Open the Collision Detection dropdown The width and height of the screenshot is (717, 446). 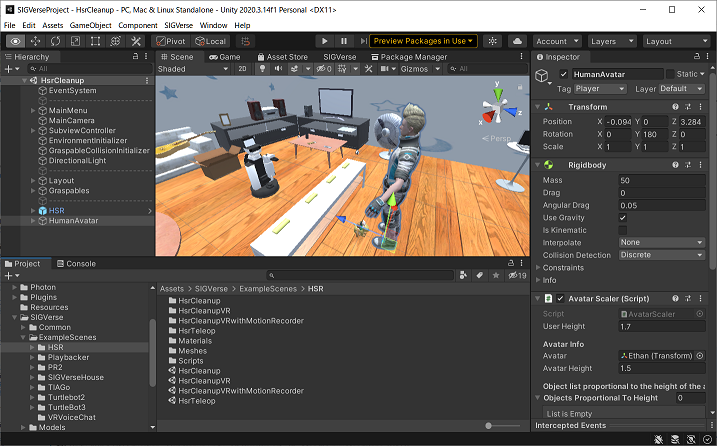click(661, 255)
